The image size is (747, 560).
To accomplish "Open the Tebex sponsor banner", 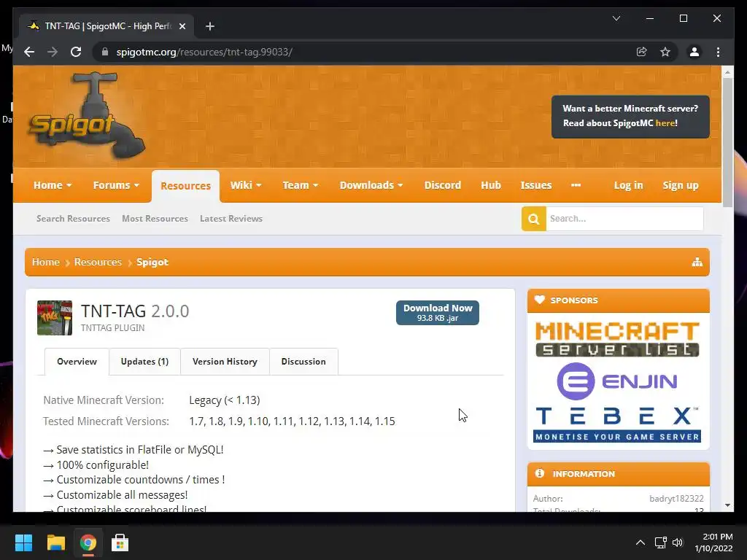I will (617, 424).
